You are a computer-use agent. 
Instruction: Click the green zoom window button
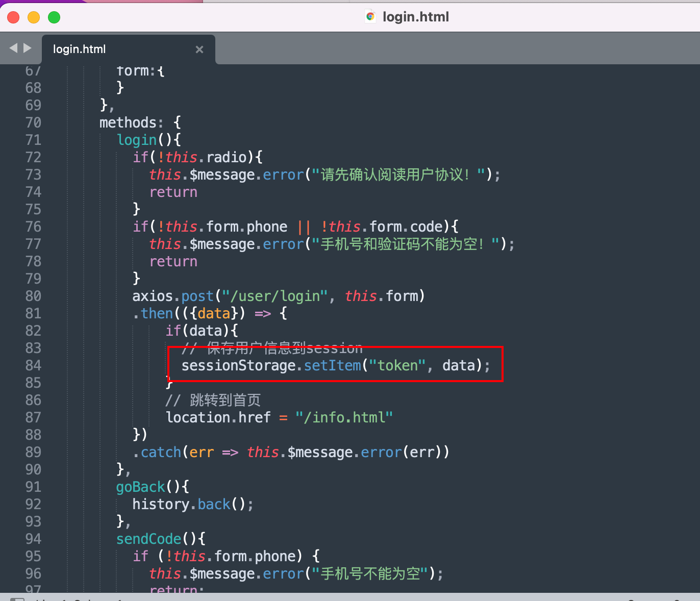(x=54, y=17)
